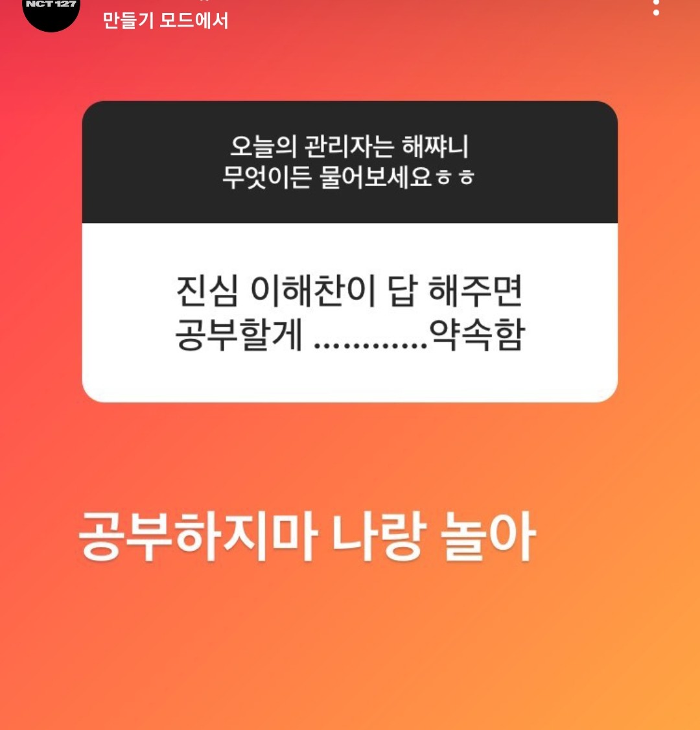
Task: Tap the word '공부할게' in the answer
Action: coord(239,335)
